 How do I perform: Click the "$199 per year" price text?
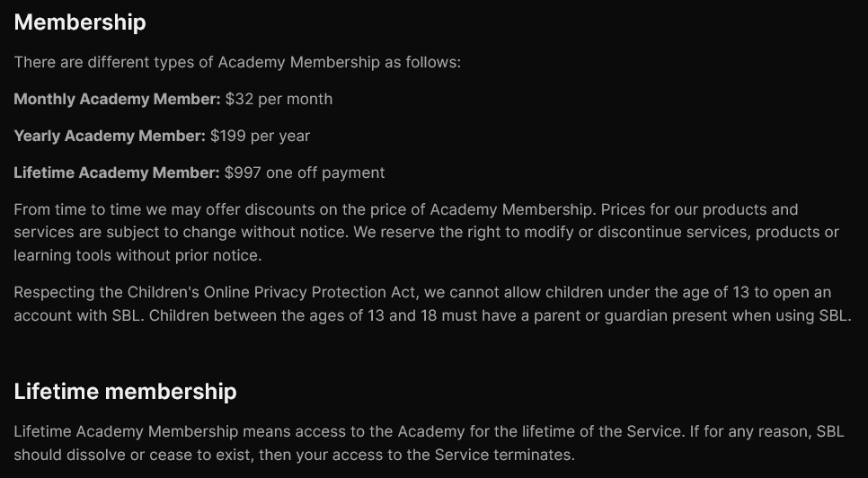coord(260,136)
